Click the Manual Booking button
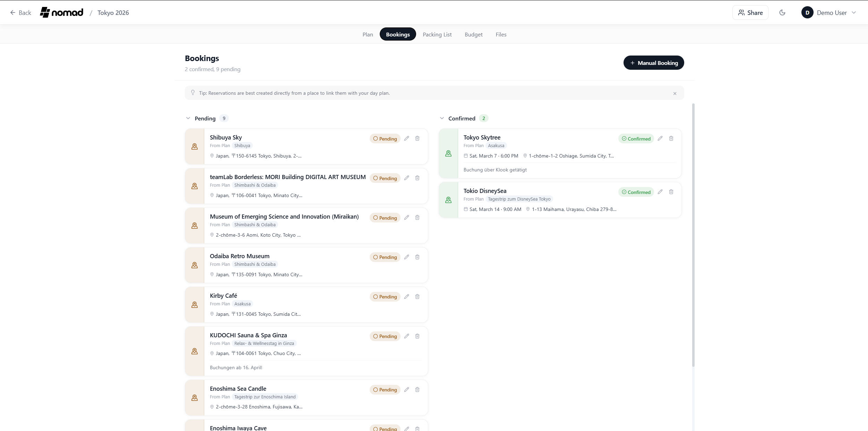The image size is (868, 431). click(x=653, y=63)
